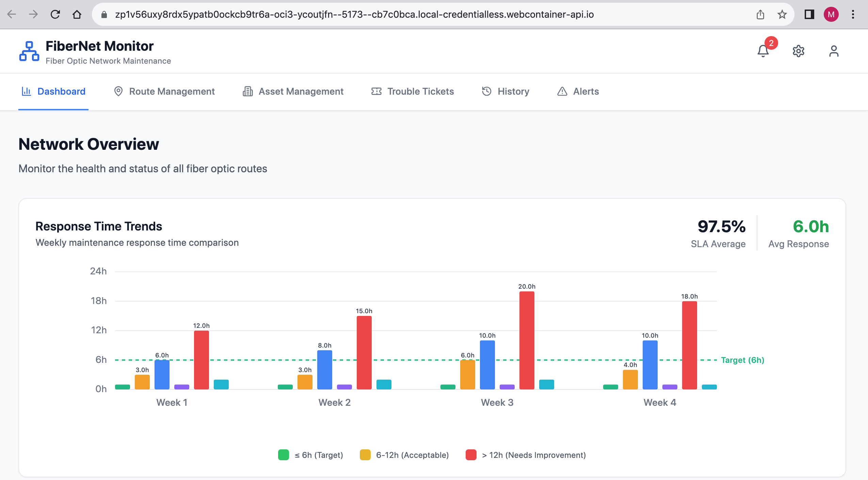The image size is (868, 480).
Task: Open the Chrome profile avatar M
Action: pyautogui.click(x=831, y=14)
